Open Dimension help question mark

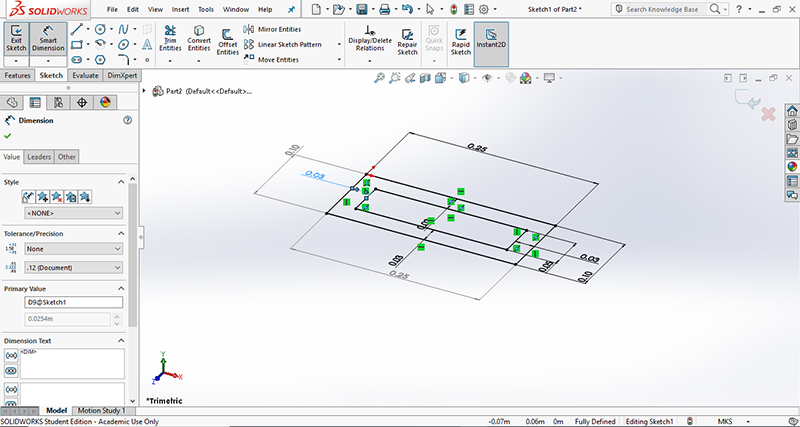click(128, 120)
